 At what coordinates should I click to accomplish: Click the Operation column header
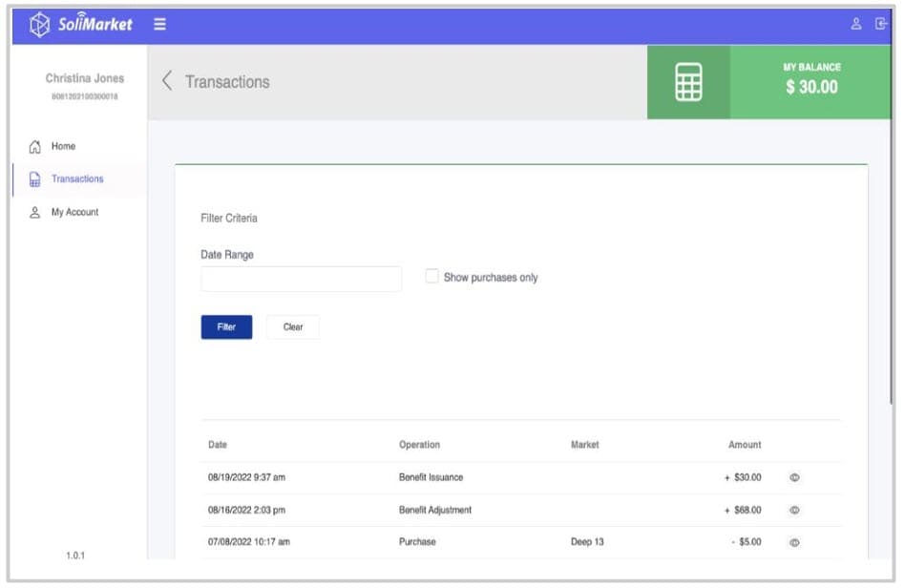coord(420,445)
